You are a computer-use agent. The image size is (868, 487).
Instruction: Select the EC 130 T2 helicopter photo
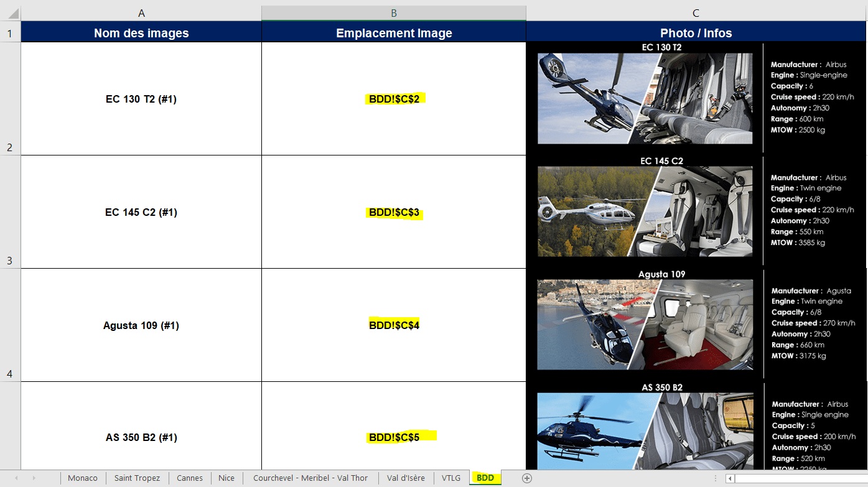click(645, 98)
